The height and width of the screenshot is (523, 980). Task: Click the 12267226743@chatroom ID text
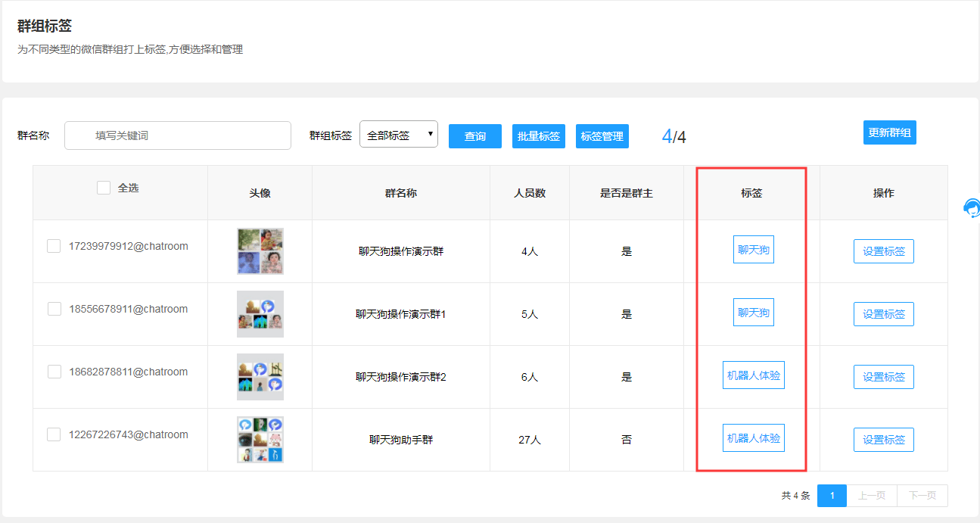[x=129, y=434]
